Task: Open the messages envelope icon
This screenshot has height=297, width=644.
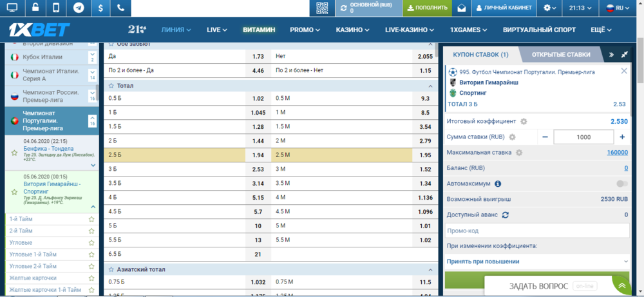Action: coord(462,8)
